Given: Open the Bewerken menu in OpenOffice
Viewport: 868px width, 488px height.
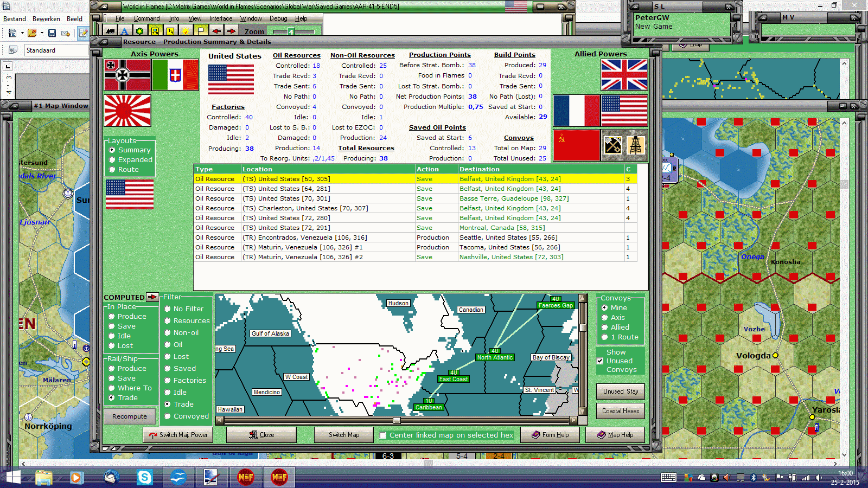Looking at the screenshot, I should pyautogui.click(x=46, y=19).
